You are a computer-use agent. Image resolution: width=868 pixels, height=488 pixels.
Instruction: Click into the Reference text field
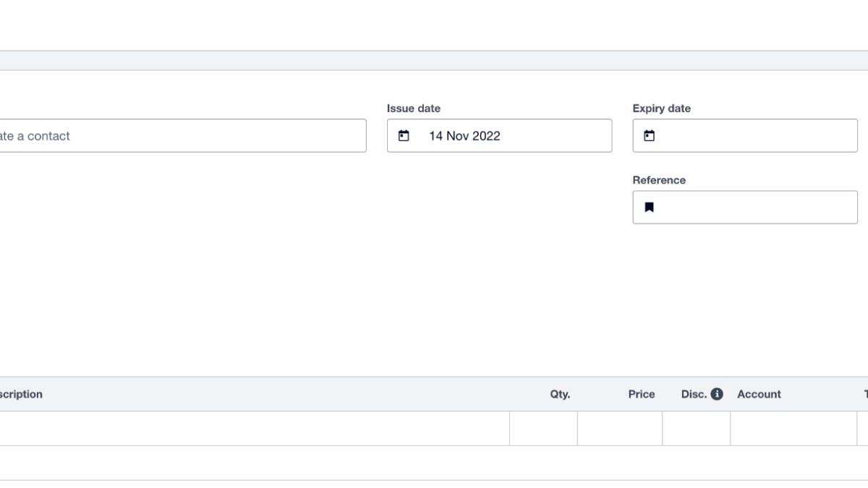click(x=752, y=207)
